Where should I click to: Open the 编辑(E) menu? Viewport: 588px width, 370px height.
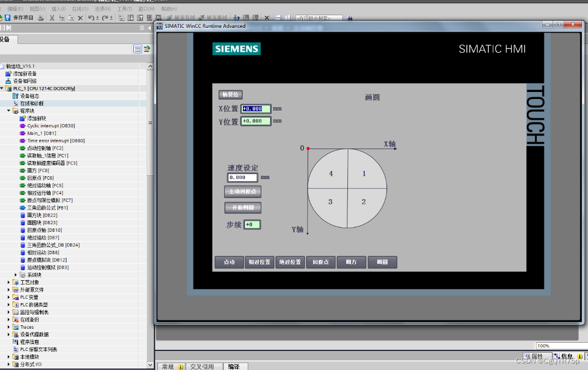point(15,9)
